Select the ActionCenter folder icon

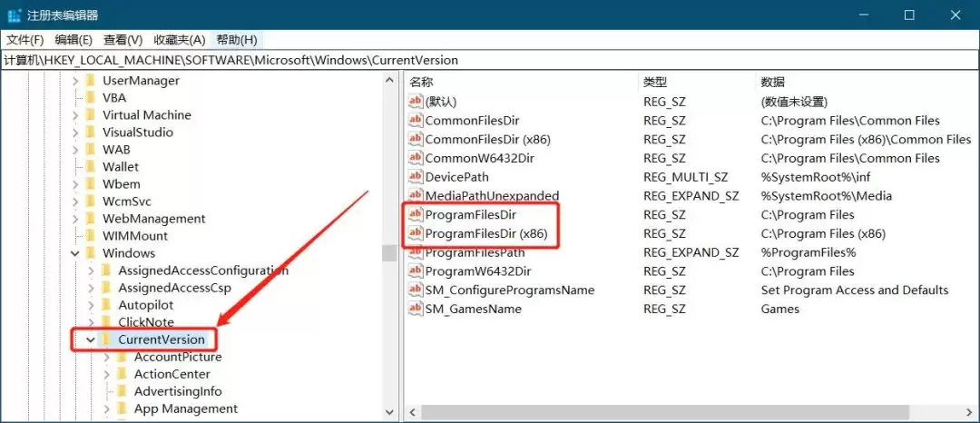pos(122,374)
